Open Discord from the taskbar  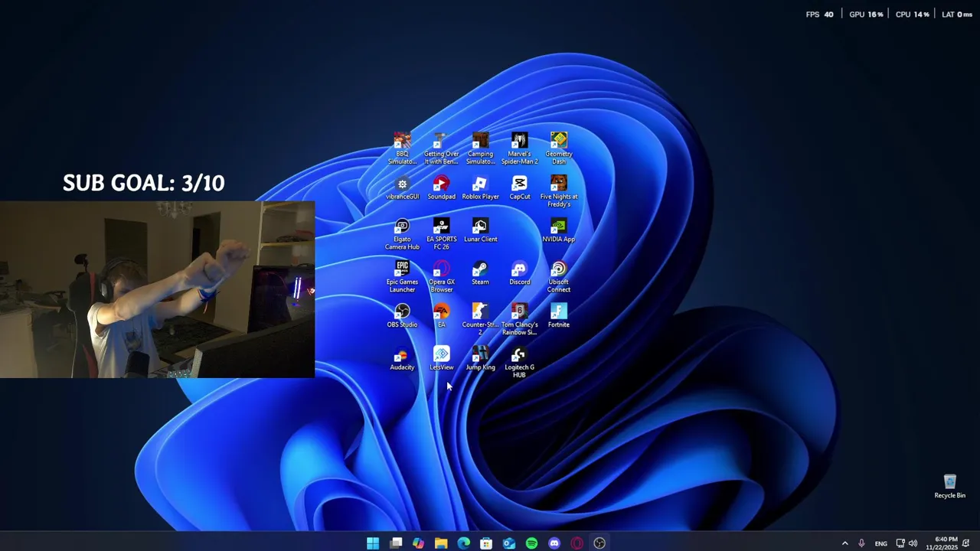tap(554, 543)
